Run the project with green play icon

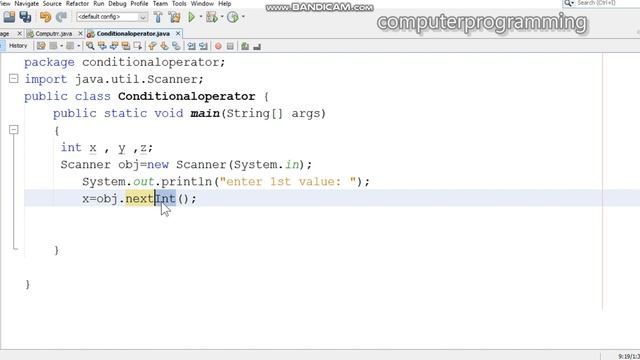191,17
